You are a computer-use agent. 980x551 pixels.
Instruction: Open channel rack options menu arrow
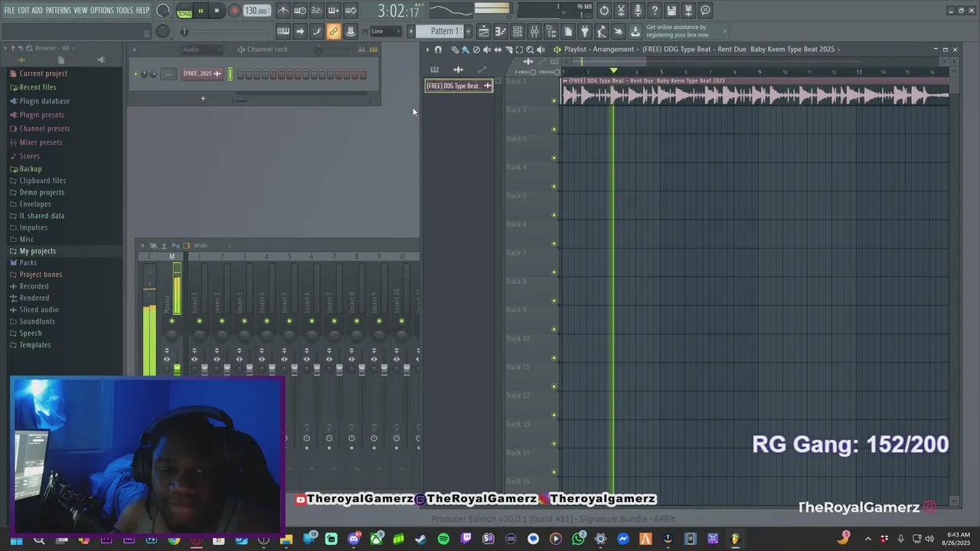pos(135,50)
